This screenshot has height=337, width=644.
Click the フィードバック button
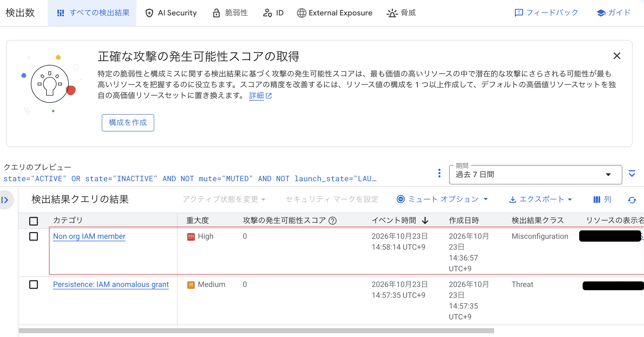546,13
